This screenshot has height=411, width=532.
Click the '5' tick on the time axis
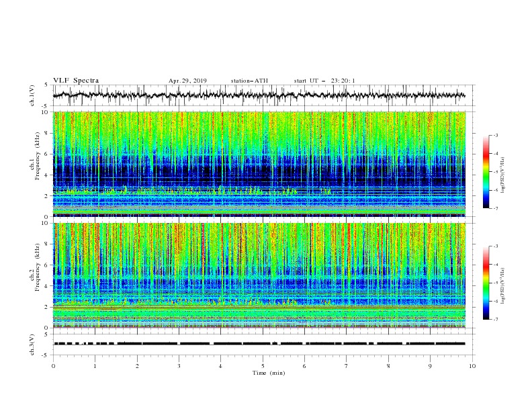[x=263, y=366]
